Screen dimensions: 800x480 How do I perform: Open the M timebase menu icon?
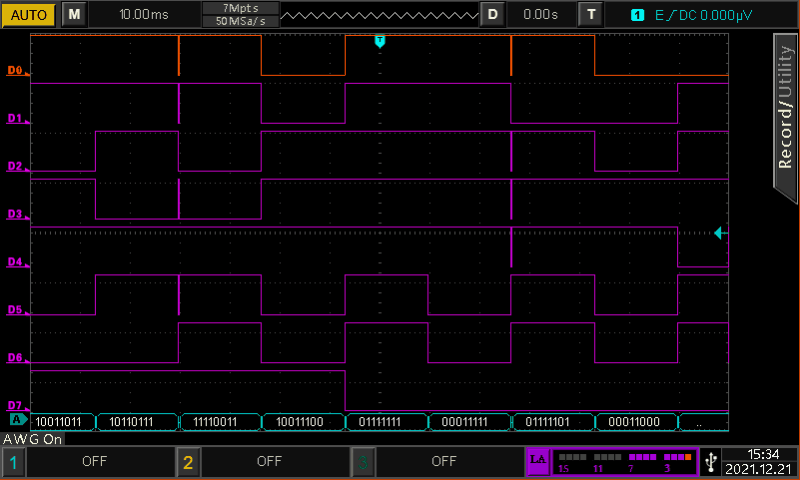[74, 14]
